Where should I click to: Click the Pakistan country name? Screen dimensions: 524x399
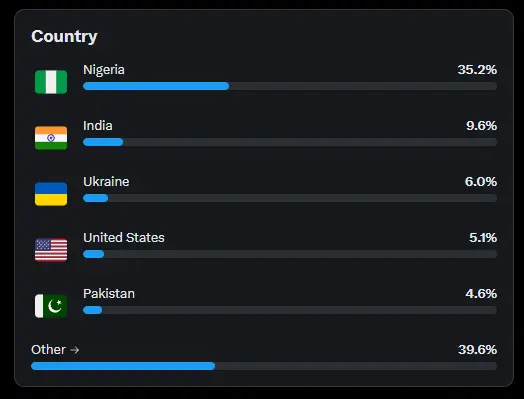coord(109,293)
